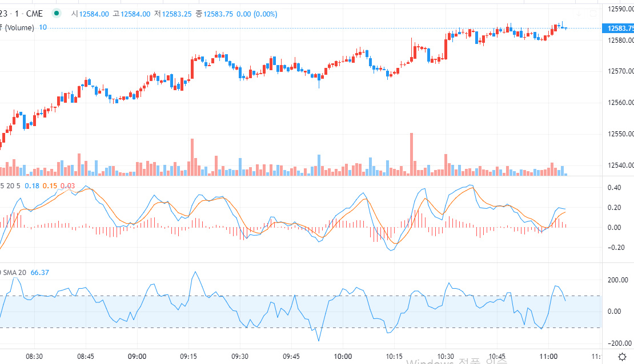634x364 pixels.
Task: Click the 12590.00 price scale label
Action: pyautogui.click(x=621, y=9)
